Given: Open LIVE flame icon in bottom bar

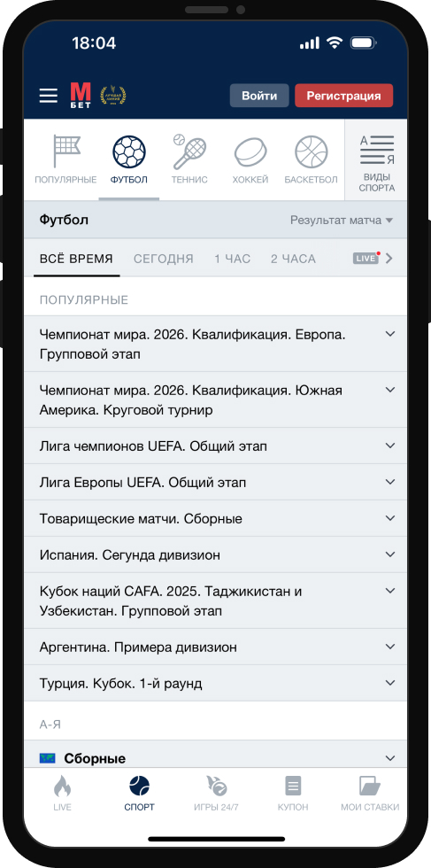Looking at the screenshot, I should (x=63, y=786).
